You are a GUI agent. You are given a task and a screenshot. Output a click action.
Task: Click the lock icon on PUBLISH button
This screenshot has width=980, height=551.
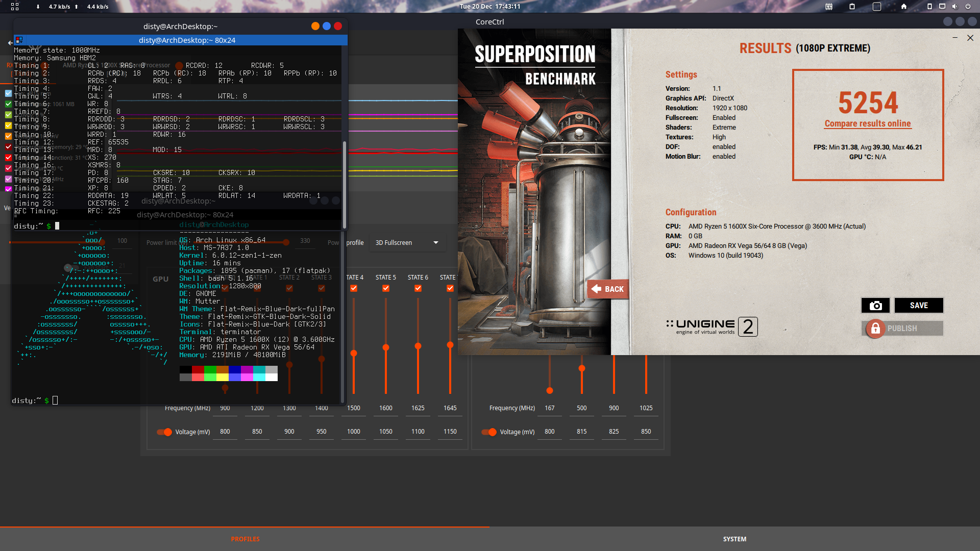coord(875,329)
